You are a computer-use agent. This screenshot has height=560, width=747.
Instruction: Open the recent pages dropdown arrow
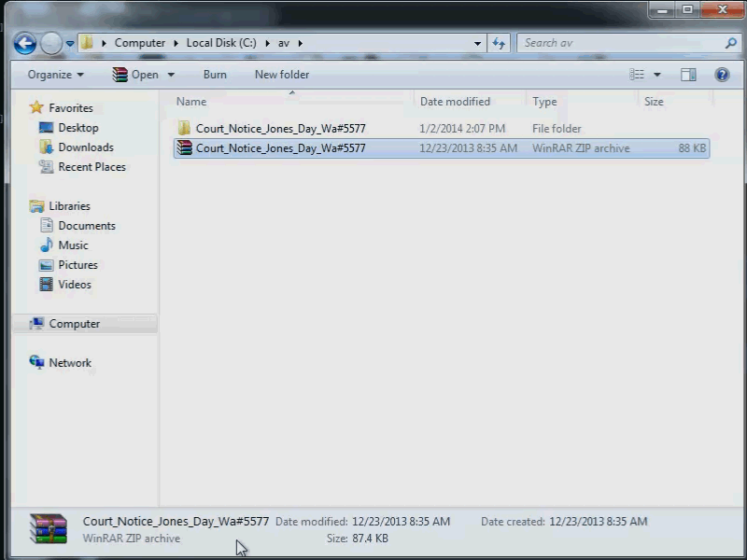70,43
